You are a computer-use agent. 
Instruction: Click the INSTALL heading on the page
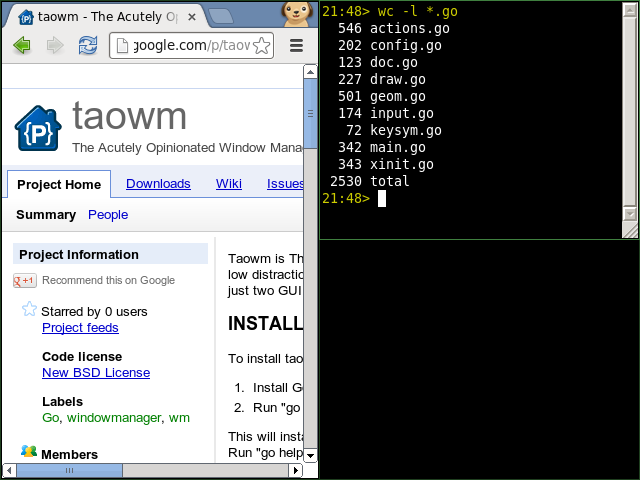265,323
